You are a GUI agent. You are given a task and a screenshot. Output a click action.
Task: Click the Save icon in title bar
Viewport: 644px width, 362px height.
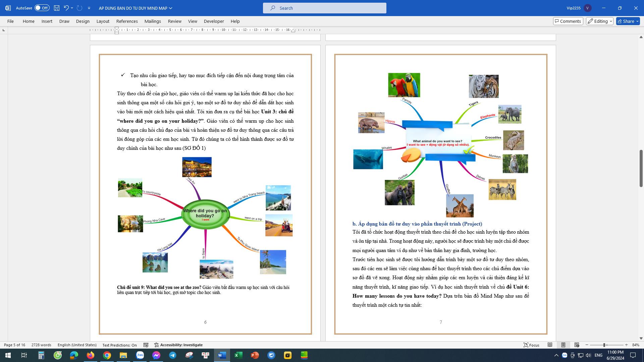click(x=57, y=8)
